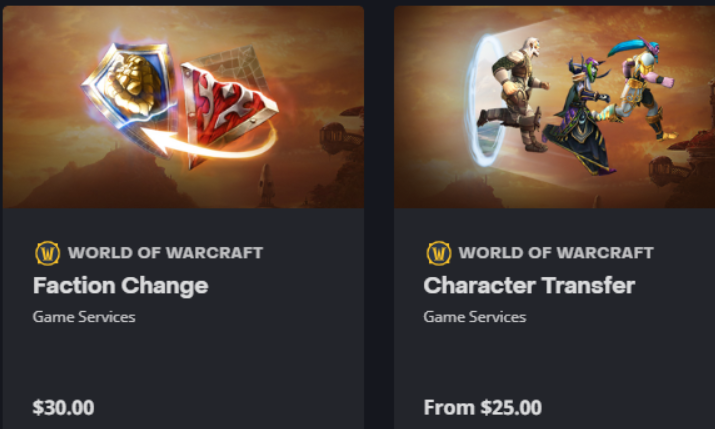715x429 pixels.
Task: Click the blue portal ring graphic
Action: (x=484, y=100)
